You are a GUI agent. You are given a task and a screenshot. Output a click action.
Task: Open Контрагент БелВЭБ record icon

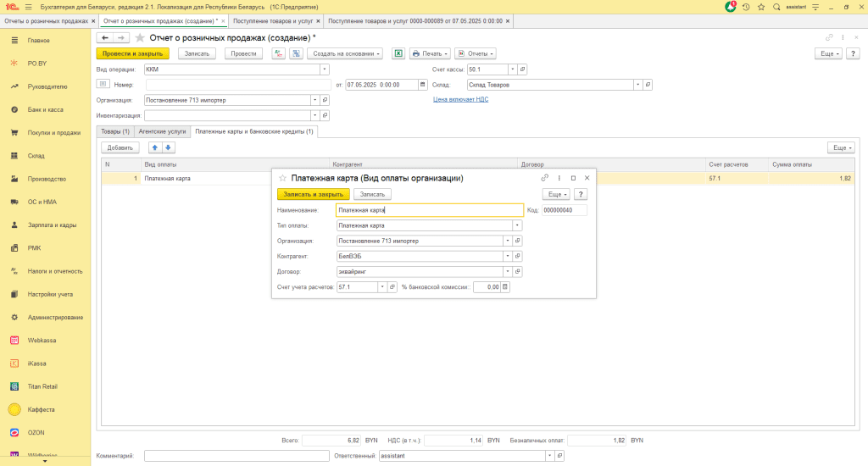coord(518,256)
